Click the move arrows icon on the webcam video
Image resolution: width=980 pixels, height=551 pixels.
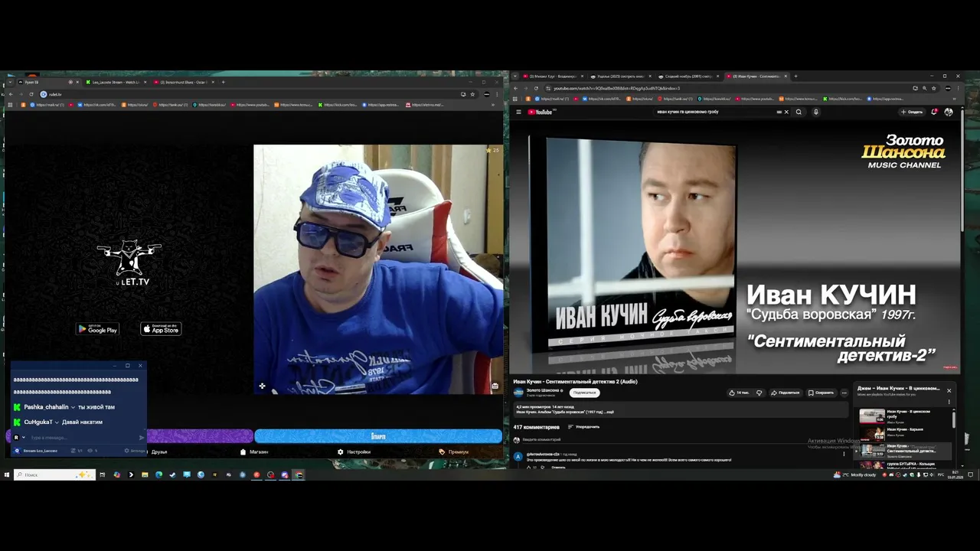point(262,386)
